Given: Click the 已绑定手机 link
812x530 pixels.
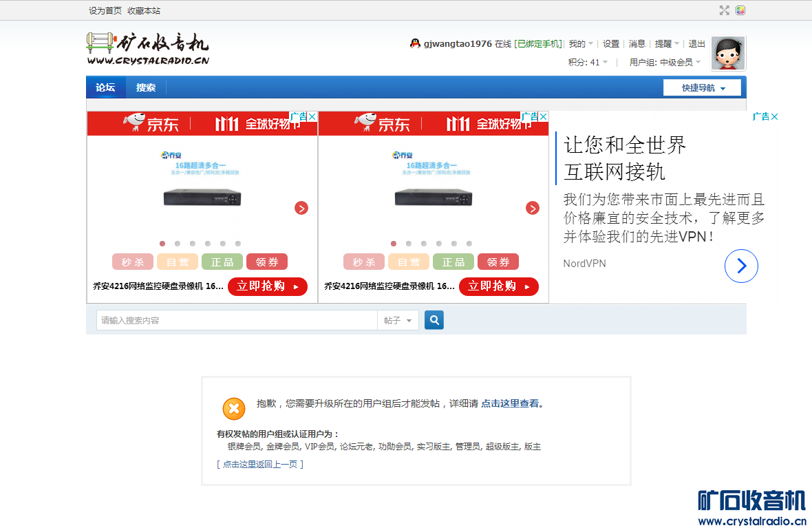Looking at the screenshot, I should (x=539, y=44).
